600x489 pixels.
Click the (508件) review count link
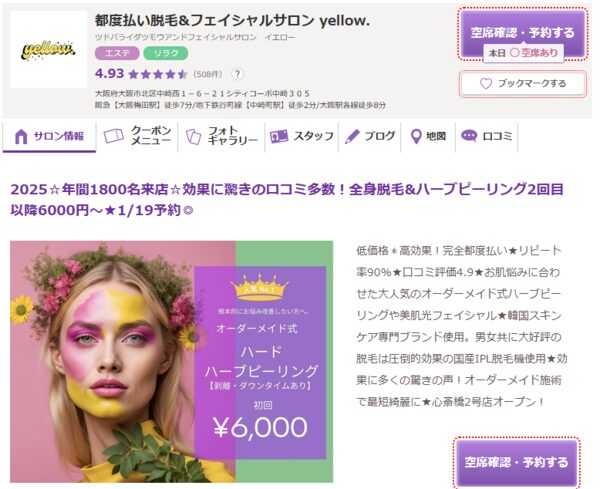tap(208, 74)
